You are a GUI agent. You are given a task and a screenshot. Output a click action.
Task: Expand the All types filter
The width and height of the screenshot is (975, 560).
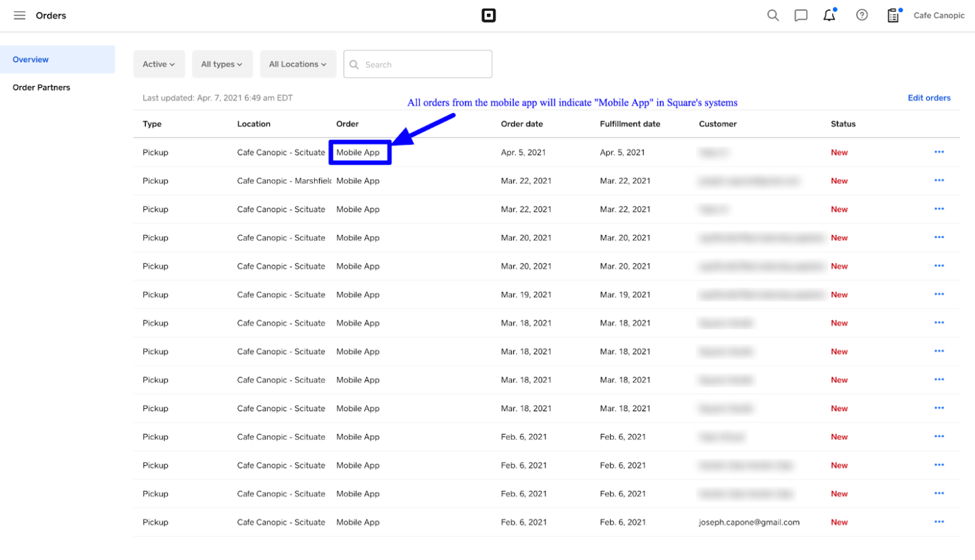[x=222, y=64]
